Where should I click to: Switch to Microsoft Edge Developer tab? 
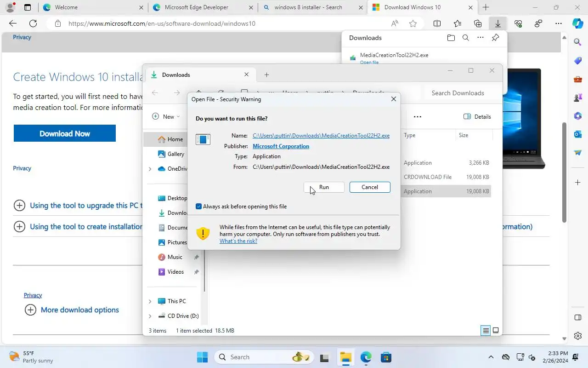pos(203,7)
